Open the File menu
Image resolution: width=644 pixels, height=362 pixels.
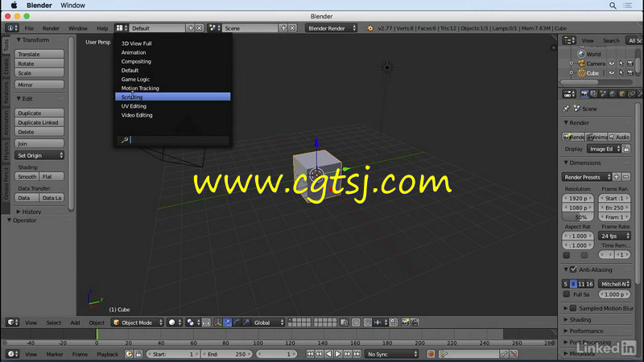point(29,28)
